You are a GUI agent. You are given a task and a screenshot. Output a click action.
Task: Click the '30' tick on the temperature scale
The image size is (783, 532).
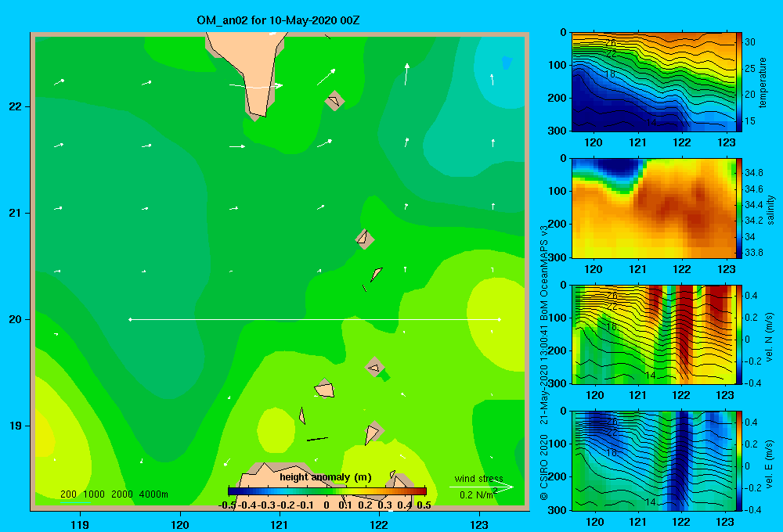click(x=750, y=42)
